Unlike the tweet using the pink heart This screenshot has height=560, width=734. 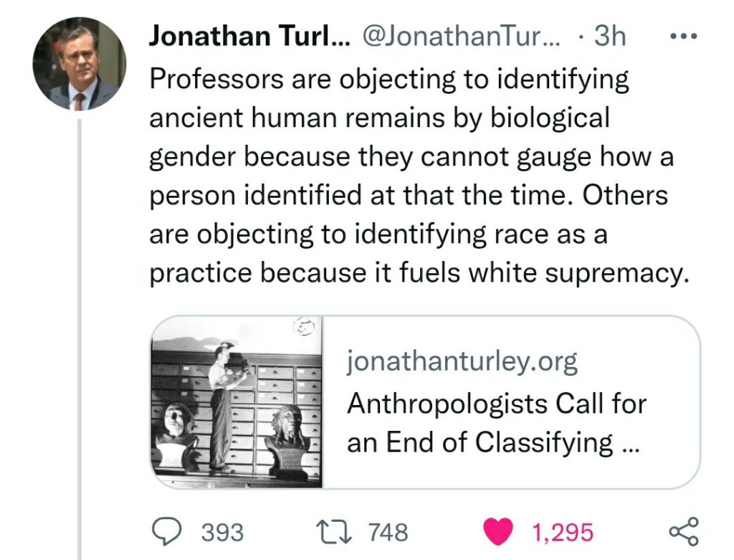(500, 531)
